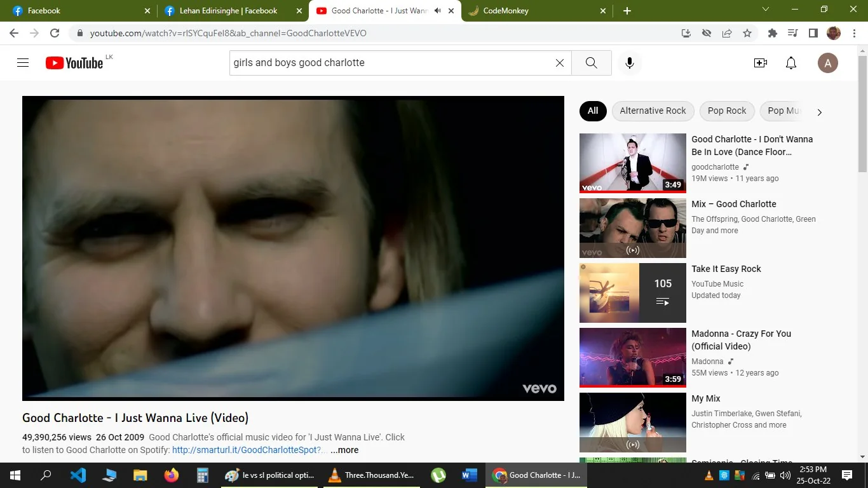Screen dimensions: 868x488
Task: Open the YouTube account avatar menu
Action: [827, 63]
